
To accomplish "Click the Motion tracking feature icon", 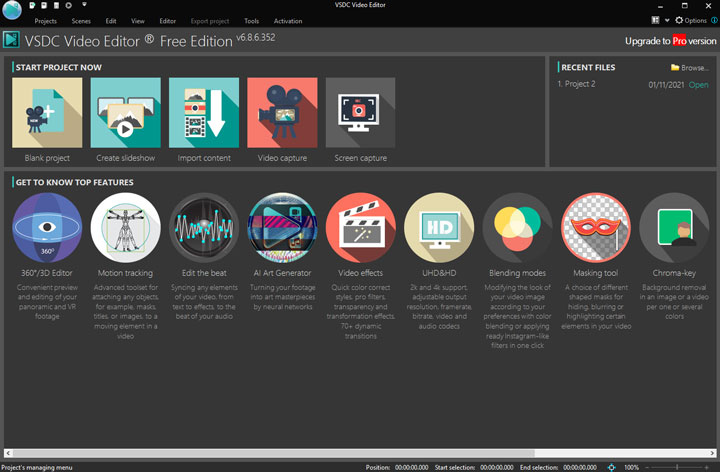I will click(125, 228).
